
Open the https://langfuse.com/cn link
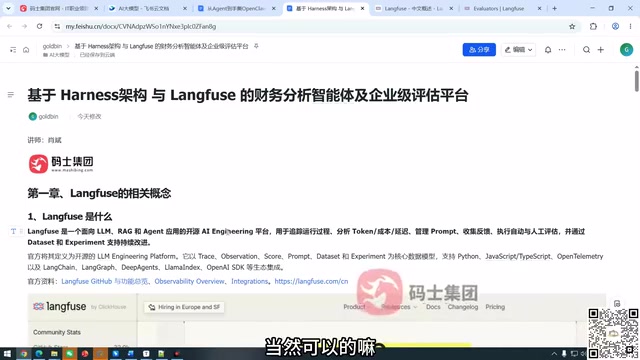[x=311, y=281]
